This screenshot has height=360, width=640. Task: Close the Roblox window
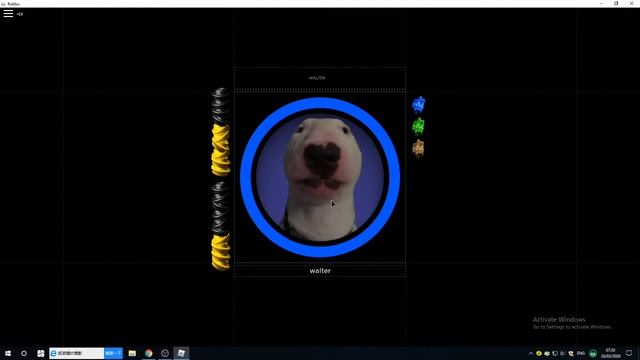click(x=631, y=3)
